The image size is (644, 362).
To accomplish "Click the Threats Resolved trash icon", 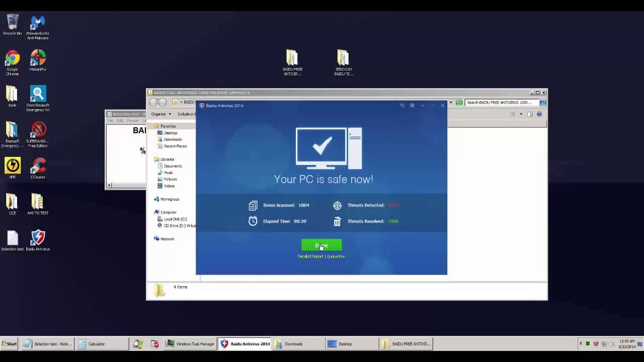I will click(337, 221).
